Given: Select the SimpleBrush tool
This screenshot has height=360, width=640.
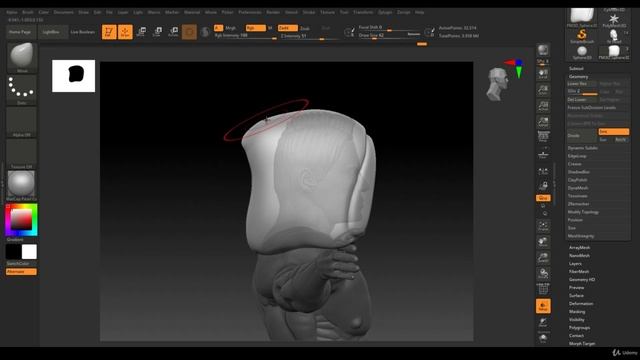Looking at the screenshot, I should pyautogui.click(x=582, y=36).
